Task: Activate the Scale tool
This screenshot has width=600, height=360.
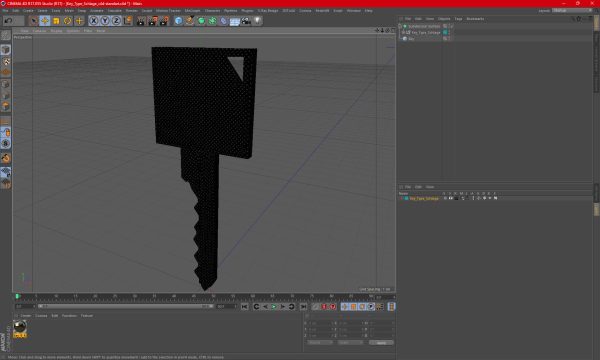Action: click(x=56, y=21)
